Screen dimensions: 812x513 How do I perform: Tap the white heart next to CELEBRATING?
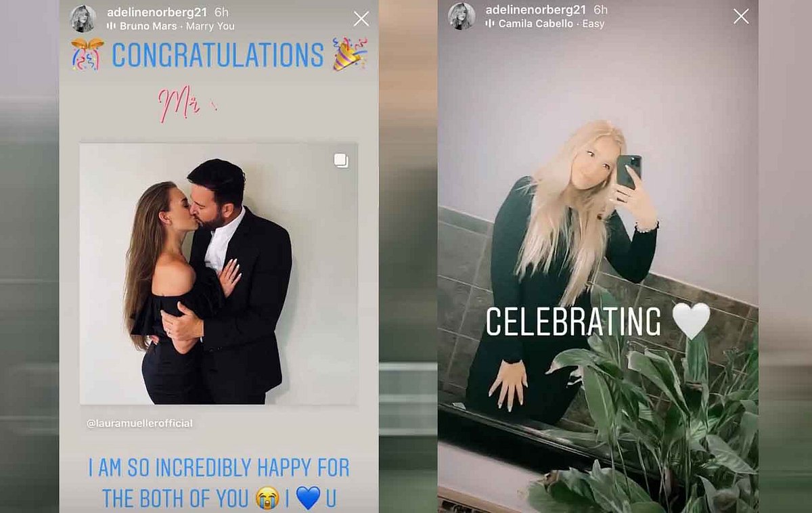click(691, 321)
